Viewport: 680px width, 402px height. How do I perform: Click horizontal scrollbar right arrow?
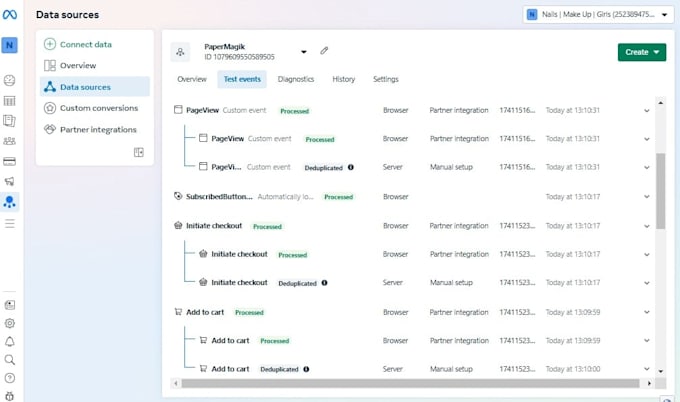pyautogui.click(x=649, y=383)
